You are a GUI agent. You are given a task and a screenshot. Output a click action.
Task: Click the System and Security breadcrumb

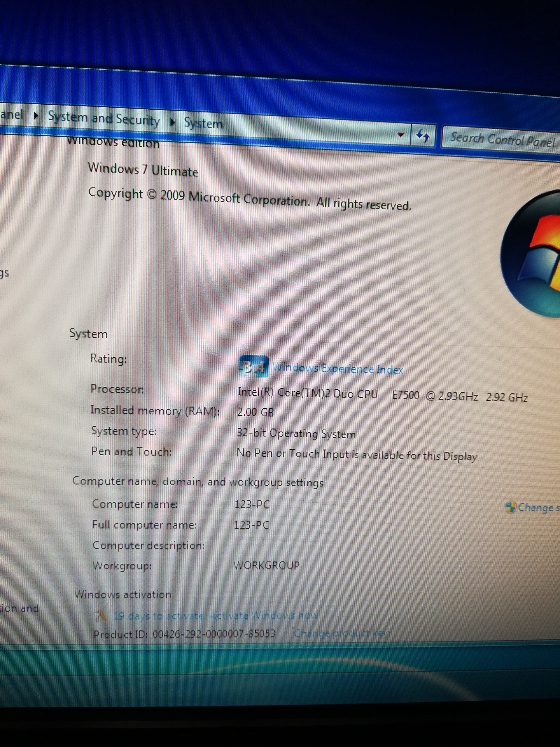point(104,118)
